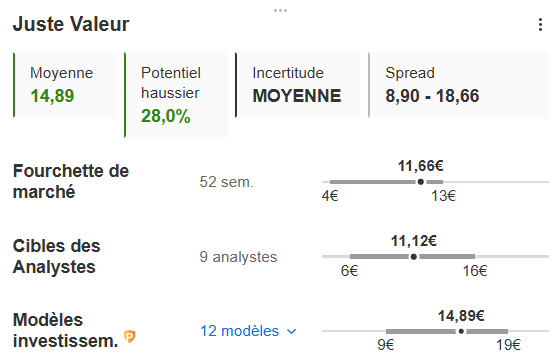Open the three-dot vertical options menu

(540, 24)
